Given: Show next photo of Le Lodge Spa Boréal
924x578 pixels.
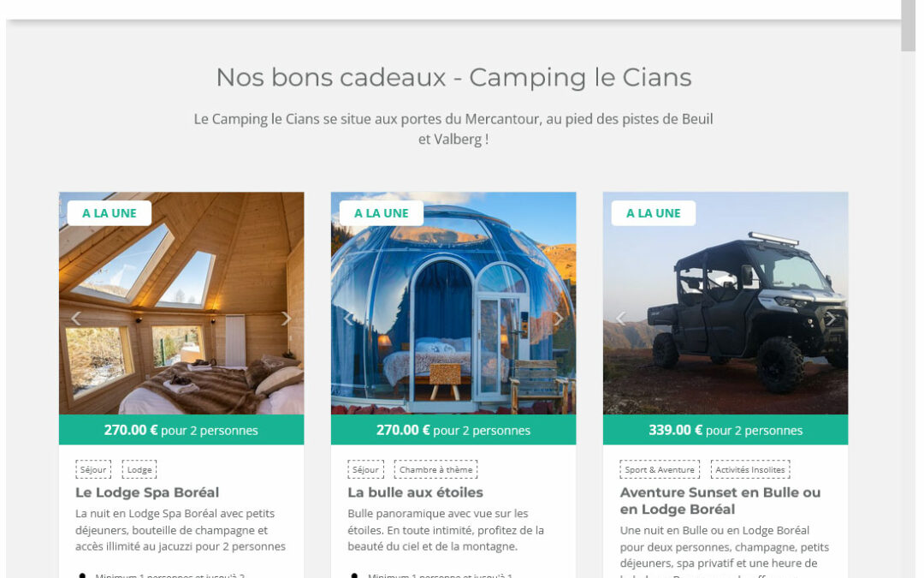Looking at the screenshot, I should [287, 319].
